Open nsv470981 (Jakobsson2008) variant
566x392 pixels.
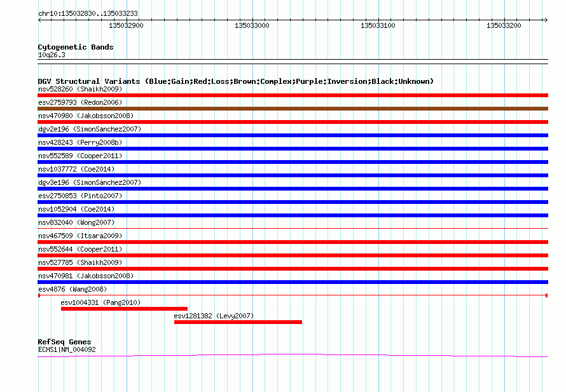[86, 276]
